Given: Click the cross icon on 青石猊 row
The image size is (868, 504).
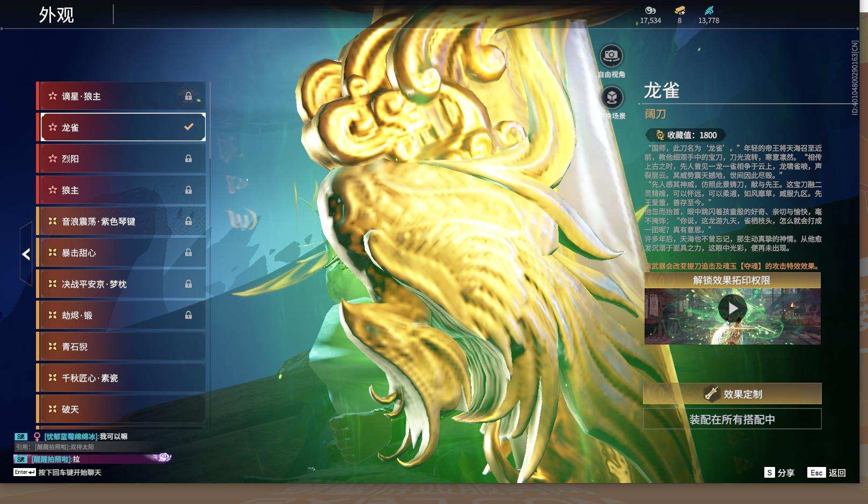Looking at the screenshot, I should (x=53, y=346).
